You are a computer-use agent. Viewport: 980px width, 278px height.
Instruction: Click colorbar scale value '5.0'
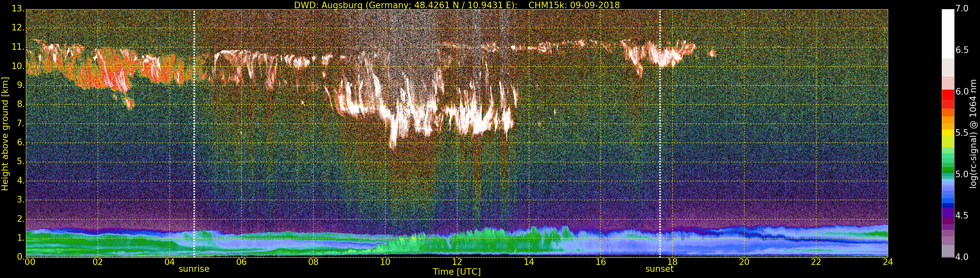point(962,174)
